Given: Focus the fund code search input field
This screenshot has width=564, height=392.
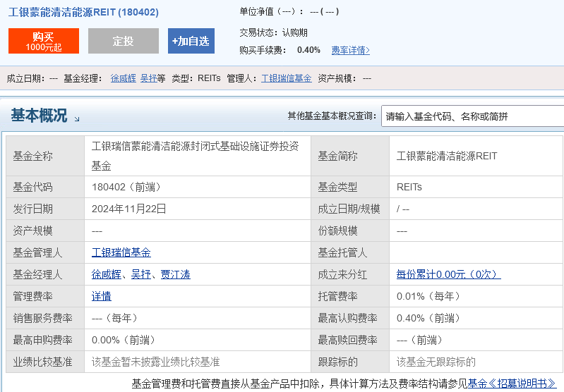Looking at the screenshot, I should [x=472, y=116].
